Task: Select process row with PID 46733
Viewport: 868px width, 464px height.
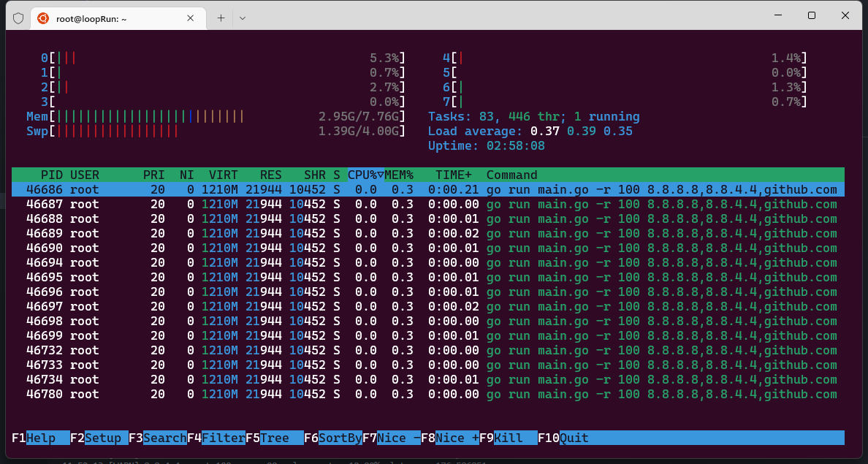Action: coord(428,365)
